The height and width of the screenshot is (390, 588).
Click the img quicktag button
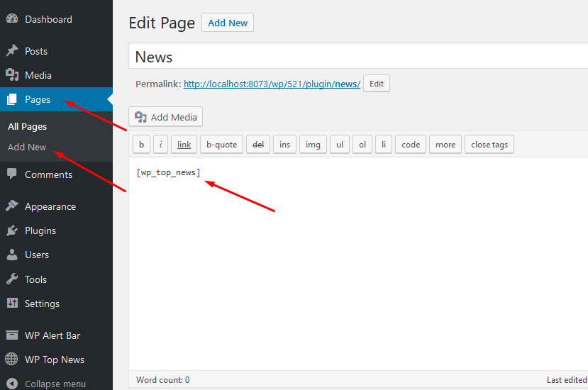(313, 145)
